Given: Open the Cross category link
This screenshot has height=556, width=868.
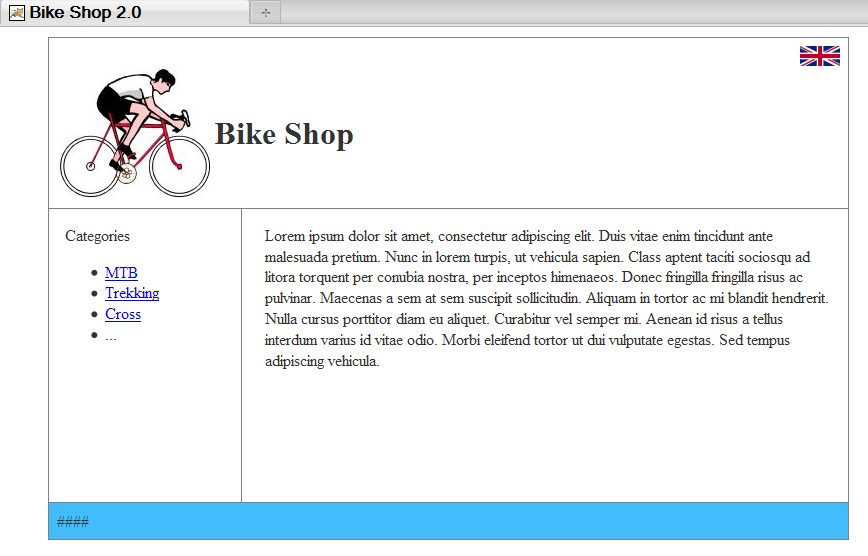Looking at the screenshot, I should (x=123, y=314).
